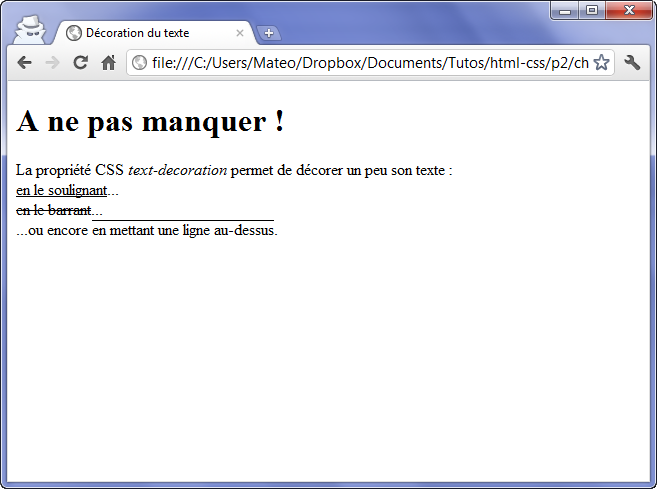
Task: Click the incognito spy icon
Action: pyautogui.click(x=30, y=28)
